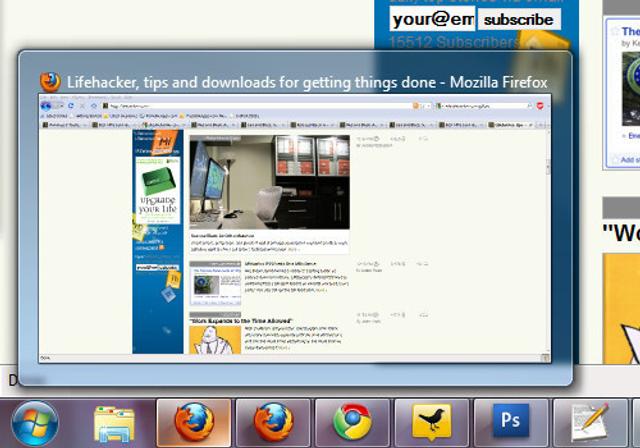Open Windows Explorer from the taskbar
640x448 pixels.
(114, 424)
